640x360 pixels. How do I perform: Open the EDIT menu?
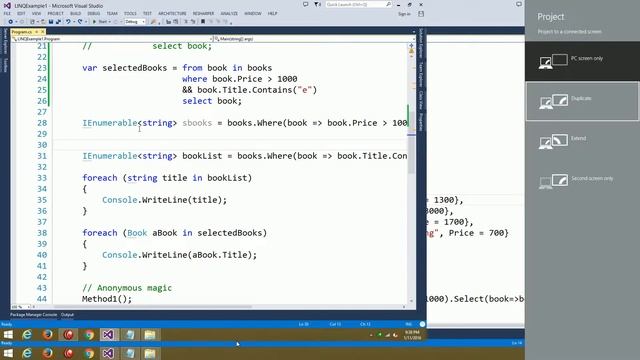(21, 13)
